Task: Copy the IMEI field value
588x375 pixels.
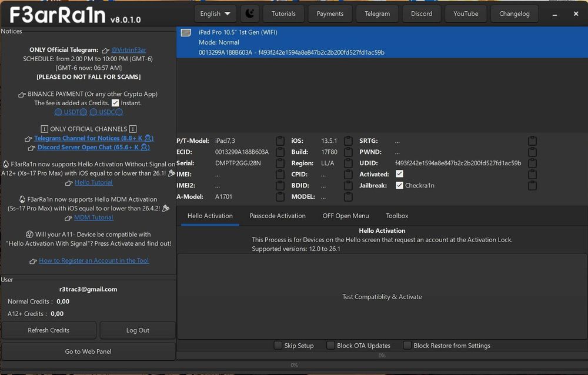Action: (x=280, y=175)
